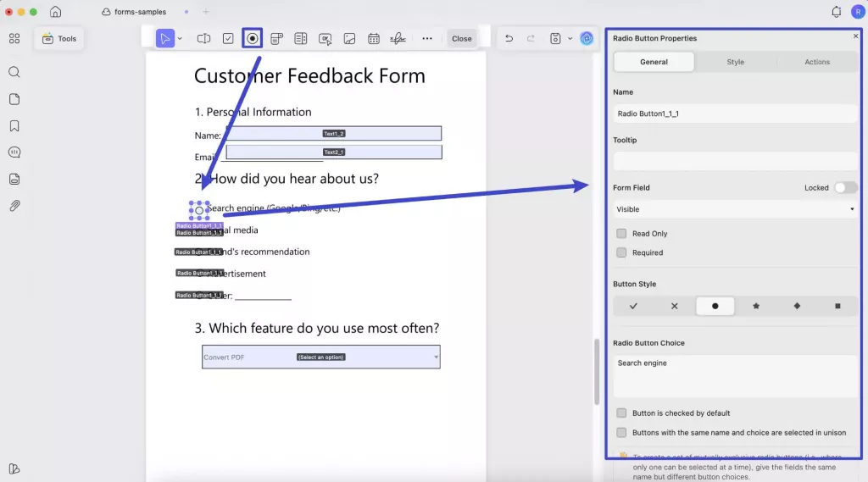This screenshot has width=868, height=482.
Task: Enable the Read Only checkbox
Action: pyautogui.click(x=621, y=234)
